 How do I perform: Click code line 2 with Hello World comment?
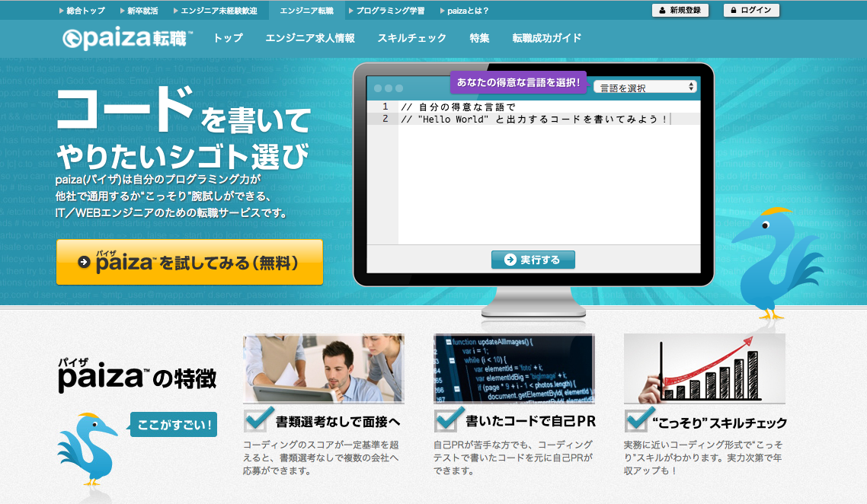533,119
